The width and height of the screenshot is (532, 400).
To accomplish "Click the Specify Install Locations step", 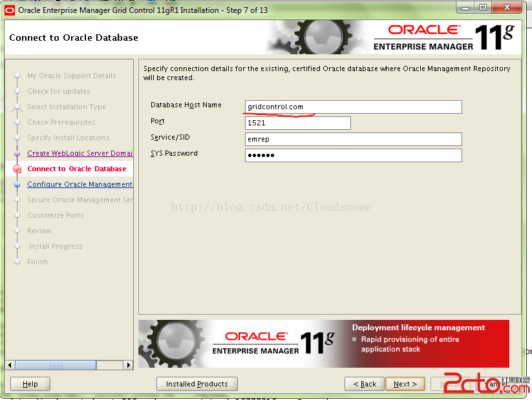I will point(68,138).
